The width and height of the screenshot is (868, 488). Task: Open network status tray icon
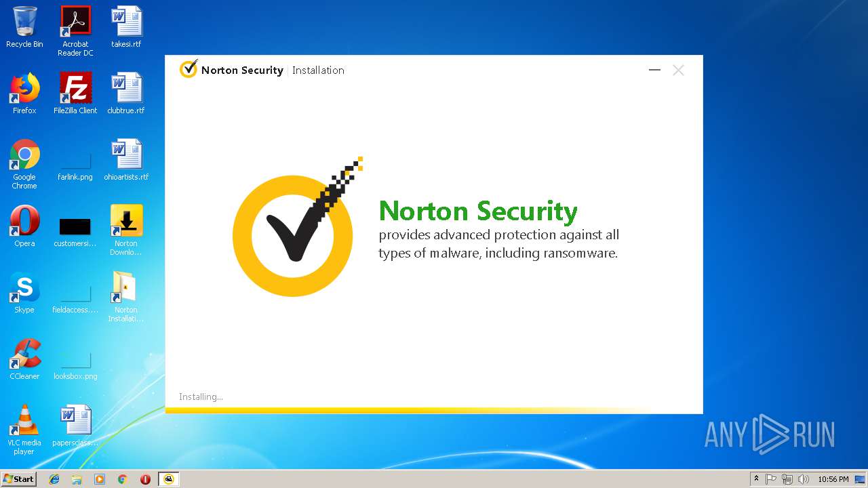pos(787,479)
